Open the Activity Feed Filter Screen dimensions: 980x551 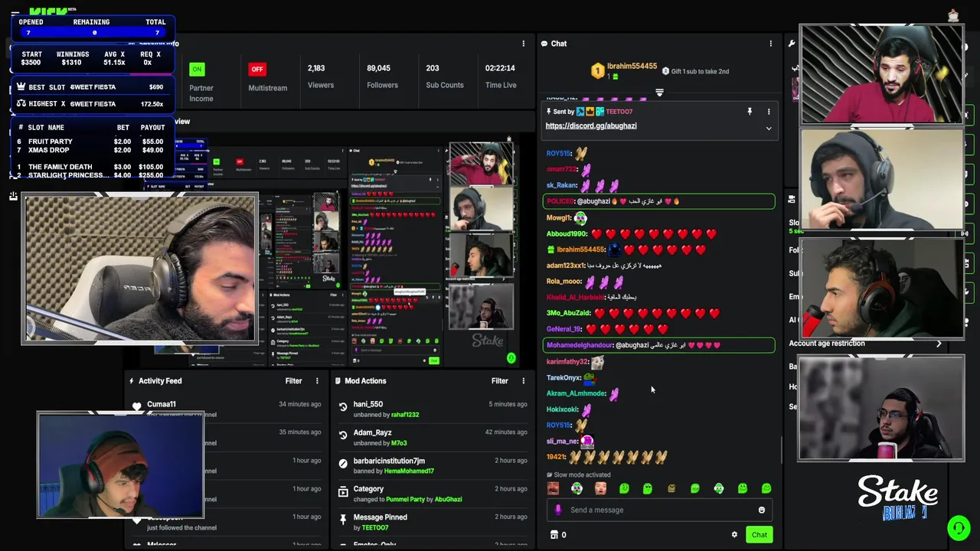tap(293, 380)
